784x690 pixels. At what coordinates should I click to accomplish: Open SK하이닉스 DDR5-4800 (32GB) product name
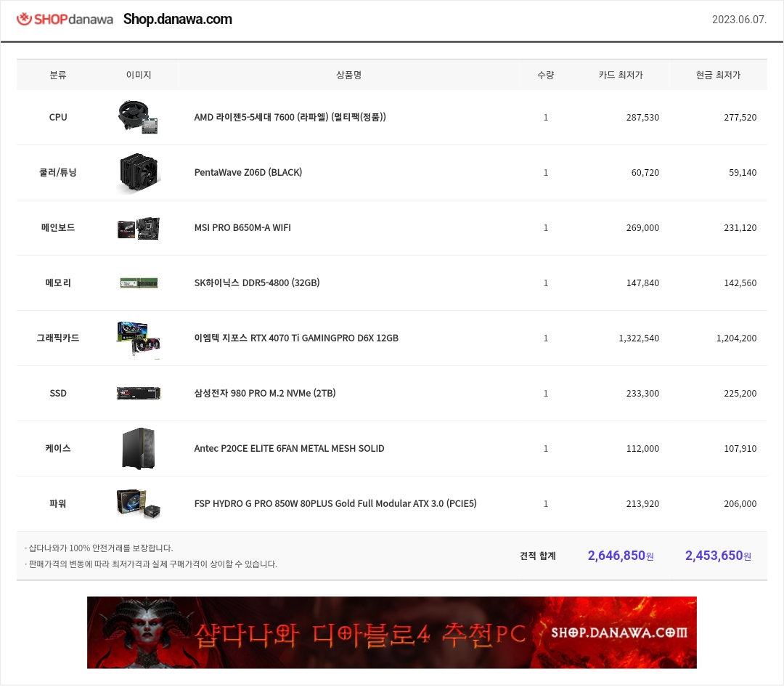pos(257,283)
